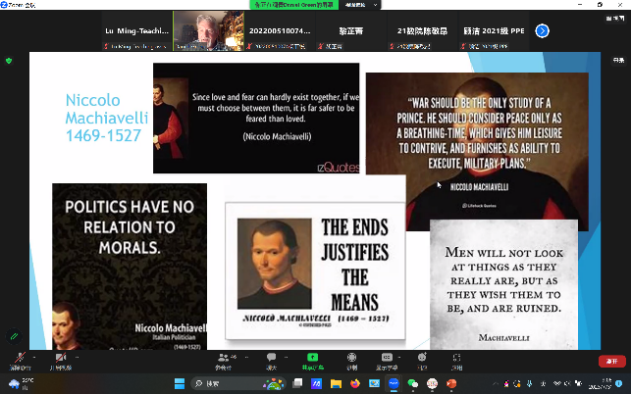Click the green annotation pencil icon
This screenshot has height=394, width=631.
tap(14, 336)
